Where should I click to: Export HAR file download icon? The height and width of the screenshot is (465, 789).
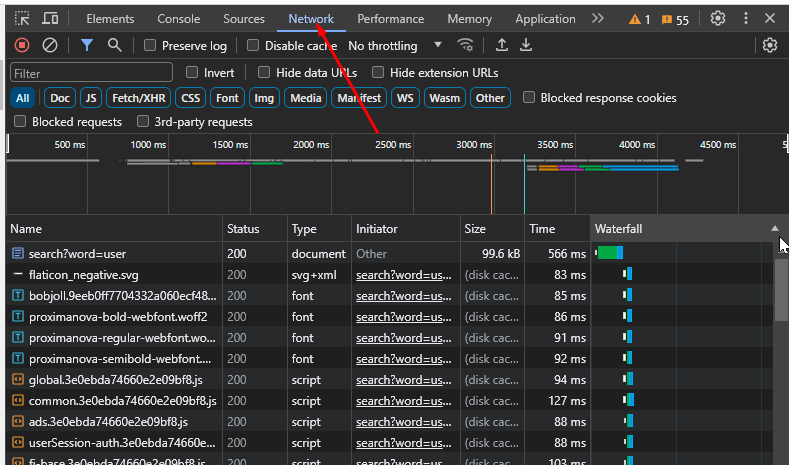pos(526,45)
